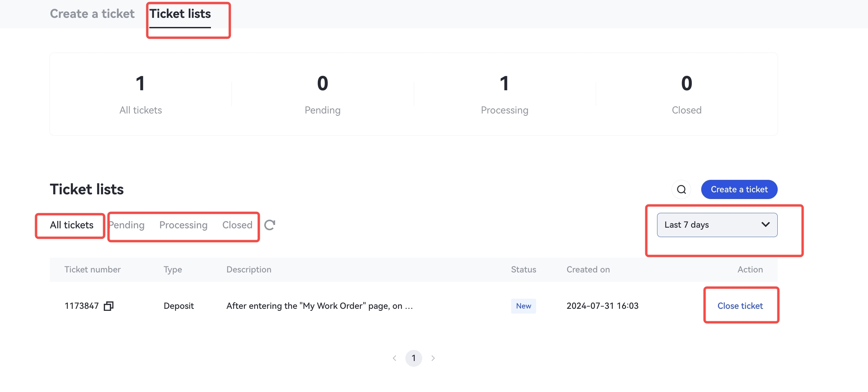The image size is (868, 392).
Task: Click the New status badge
Action: 523,306
